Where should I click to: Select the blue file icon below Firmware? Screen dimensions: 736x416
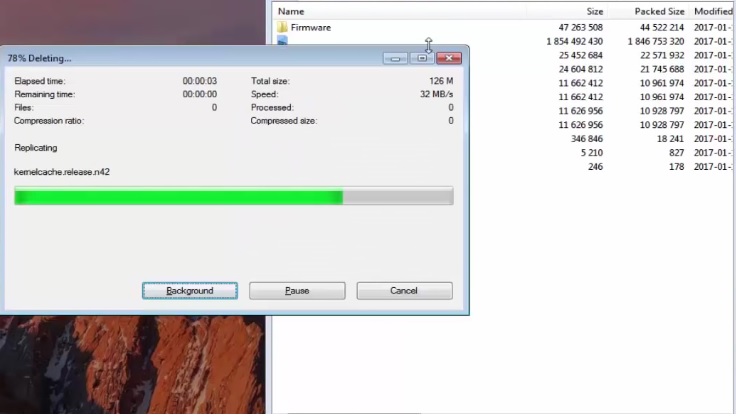pyautogui.click(x=282, y=41)
